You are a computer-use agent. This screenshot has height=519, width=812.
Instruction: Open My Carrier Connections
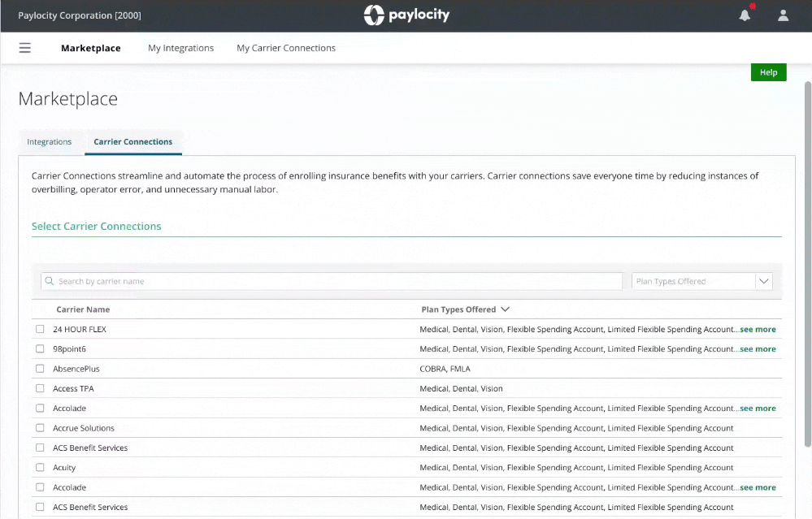click(x=286, y=48)
